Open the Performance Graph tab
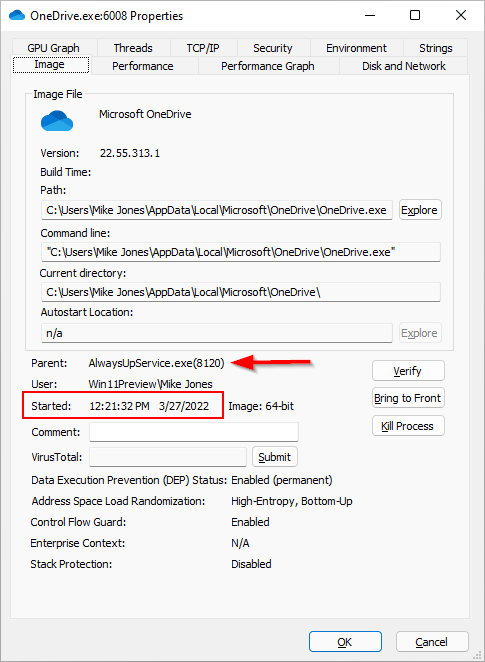Screen dimensions: 485x662 click(x=268, y=66)
